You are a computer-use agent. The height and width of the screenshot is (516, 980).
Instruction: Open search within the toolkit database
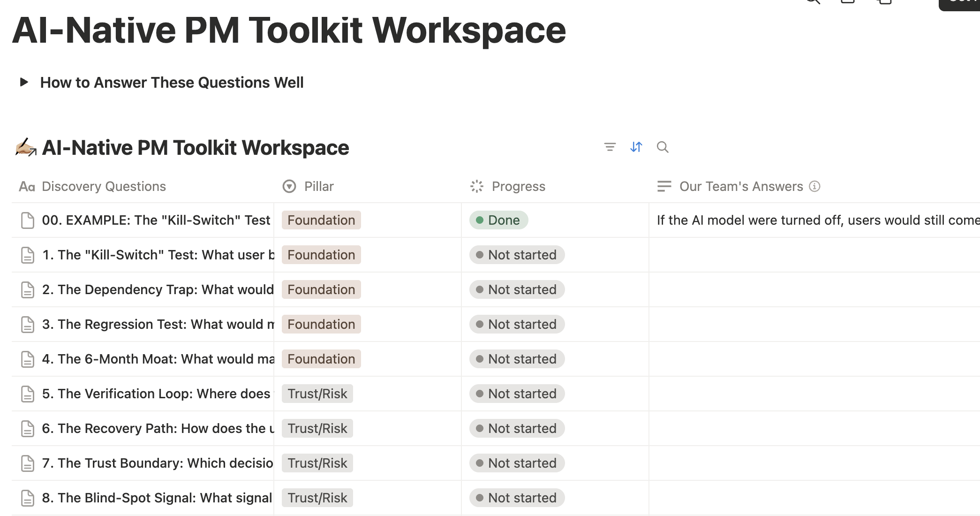coord(663,147)
